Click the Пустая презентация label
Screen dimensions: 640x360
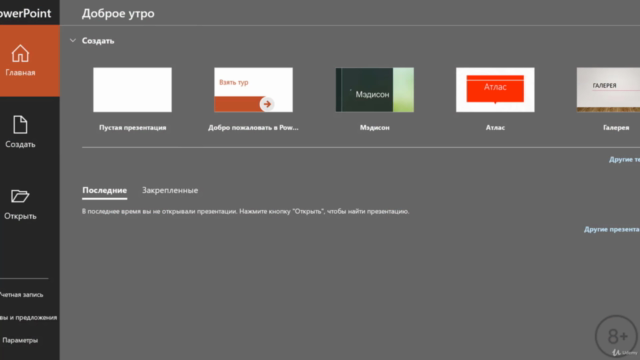click(132, 128)
